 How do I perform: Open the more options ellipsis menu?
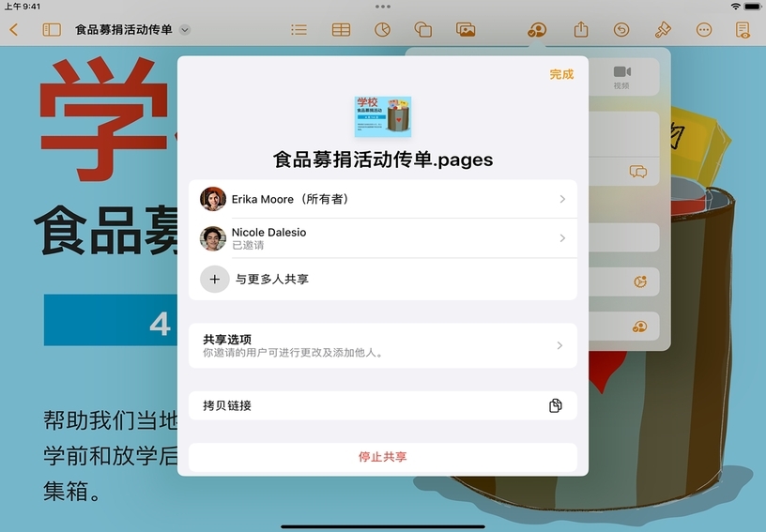tap(704, 30)
